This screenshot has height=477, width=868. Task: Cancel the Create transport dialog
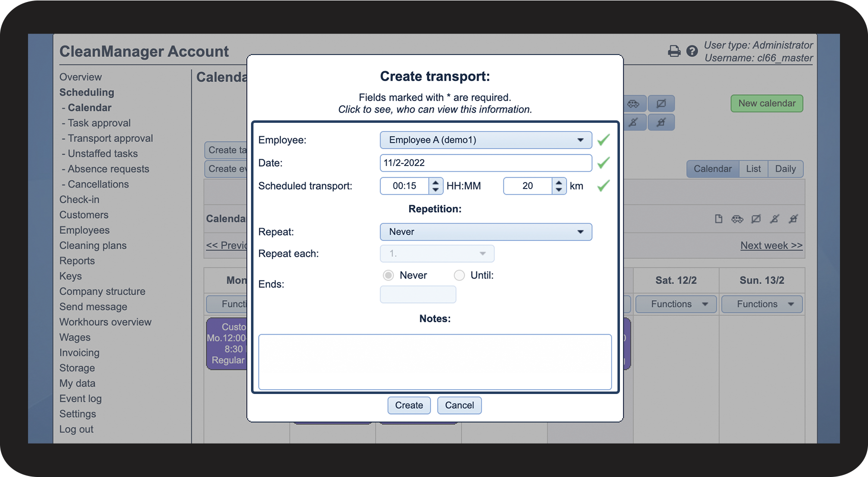click(459, 405)
